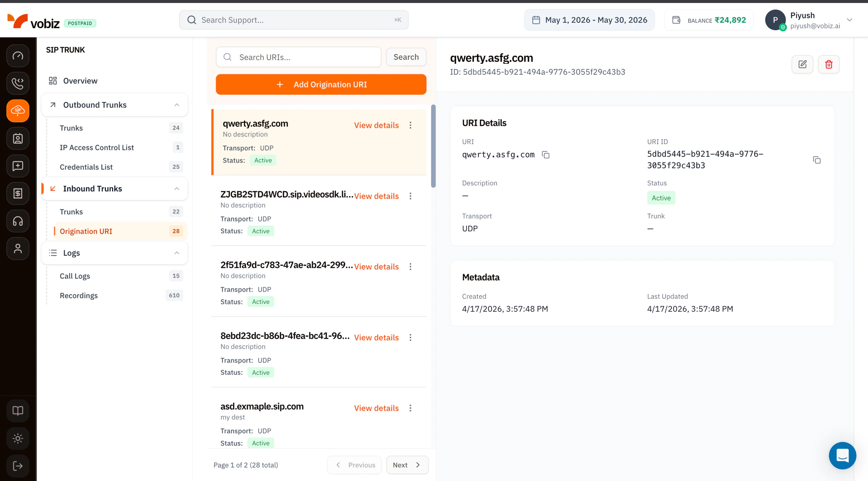This screenshot has width=868, height=481.
Task: View details of qwerty.asfg.com
Action: pyautogui.click(x=376, y=125)
